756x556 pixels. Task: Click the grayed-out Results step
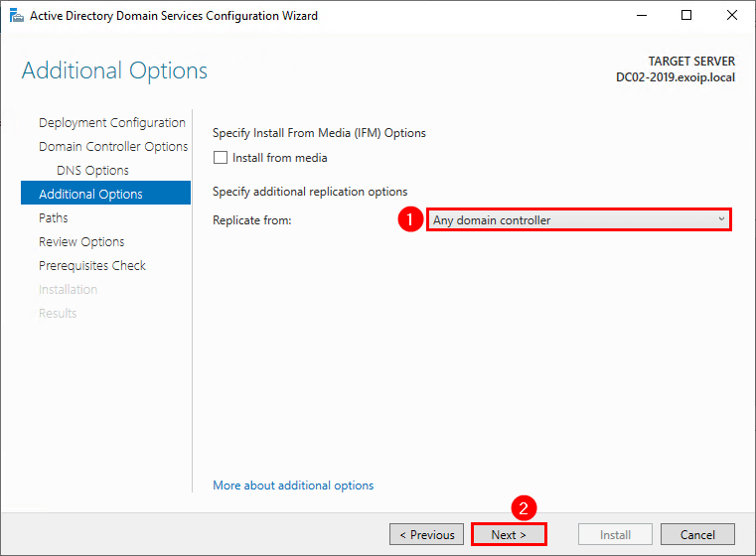tap(58, 313)
